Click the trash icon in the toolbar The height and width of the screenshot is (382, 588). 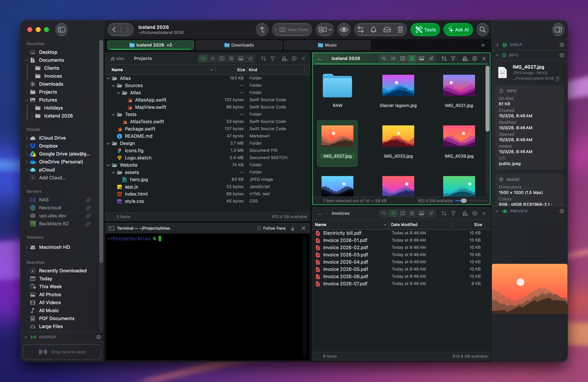point(400,30)
